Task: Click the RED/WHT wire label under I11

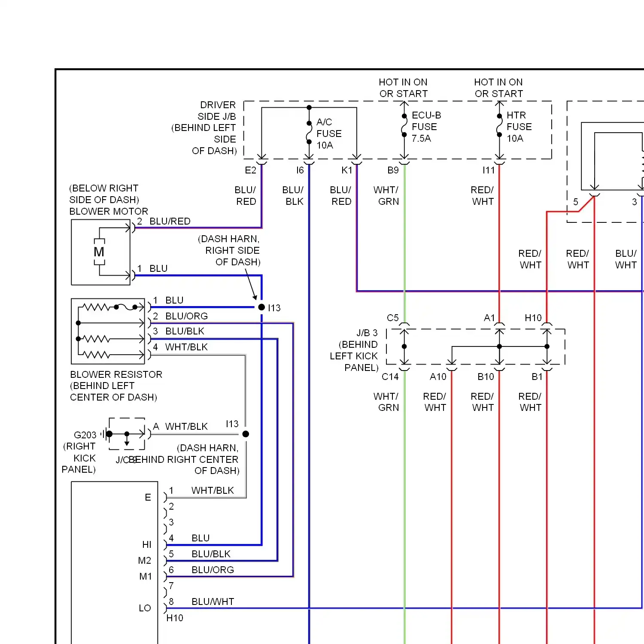Action: coord(483,195)
